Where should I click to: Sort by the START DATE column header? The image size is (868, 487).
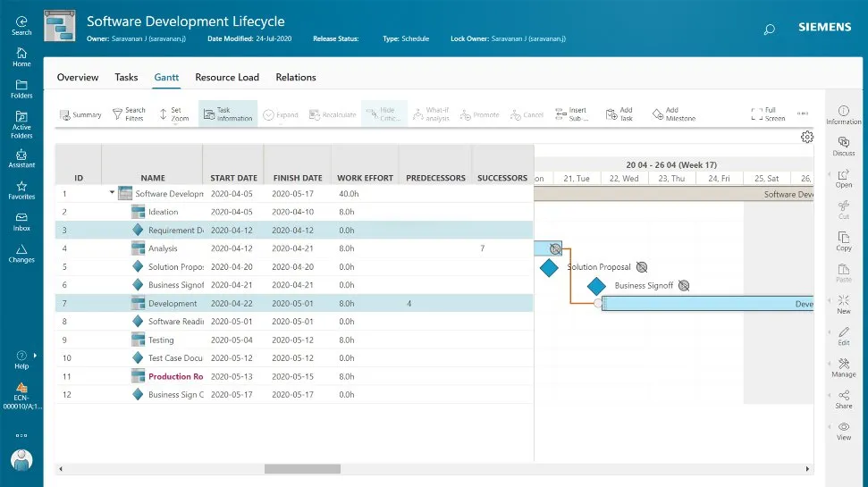(x=233, y=178)
